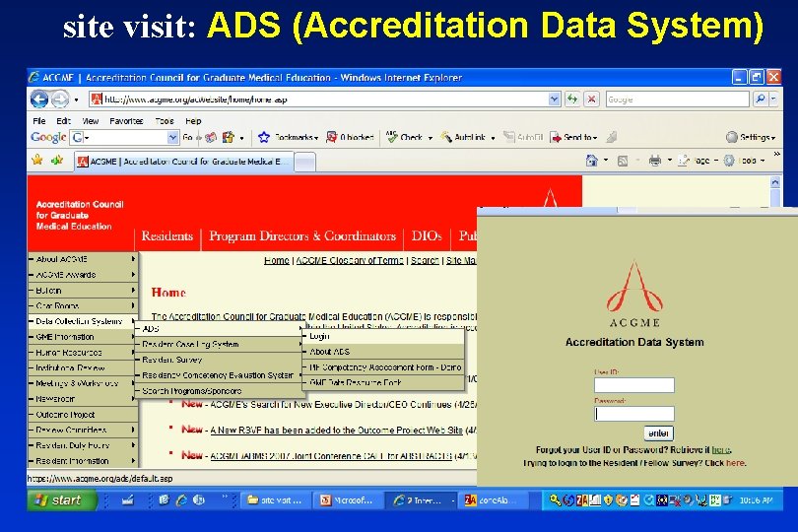Open the IE Tools gear icon
The image size is (798, 532).
(729, 161)
